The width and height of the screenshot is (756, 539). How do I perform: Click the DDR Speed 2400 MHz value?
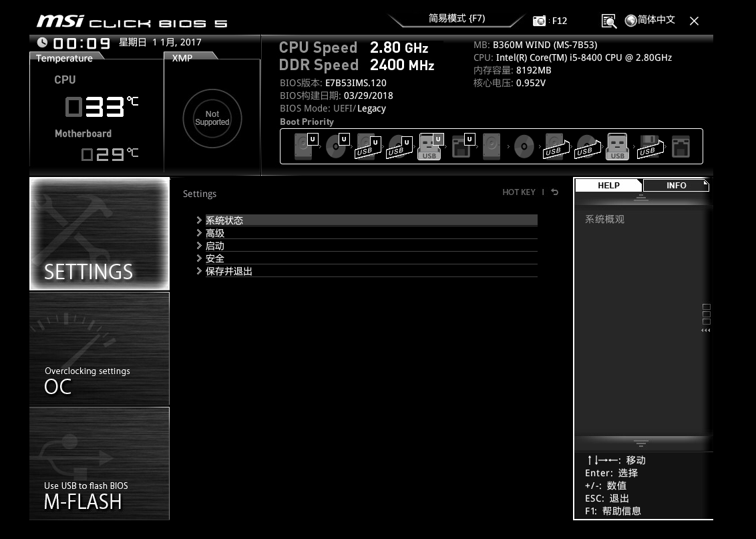click(x=402, y=65)
